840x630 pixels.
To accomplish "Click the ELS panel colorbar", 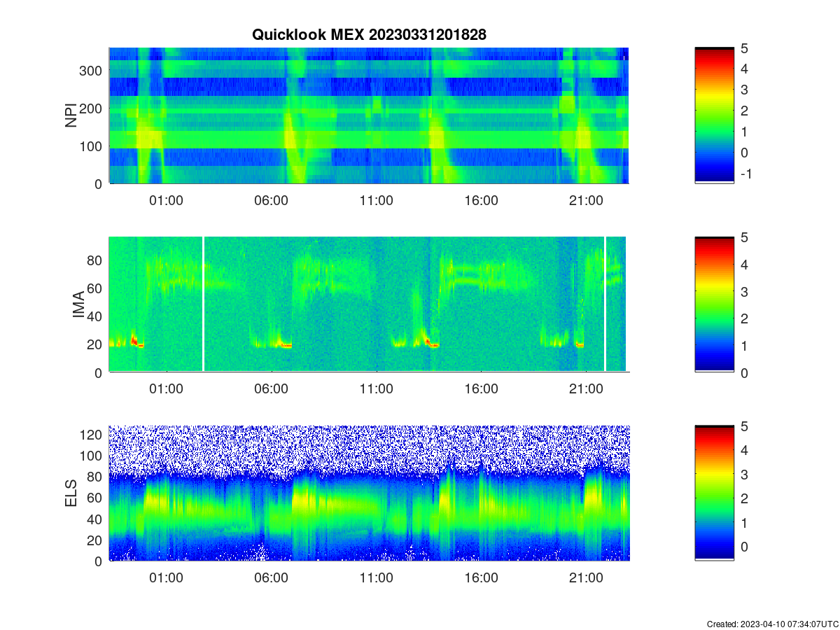I will coord(715,493).
